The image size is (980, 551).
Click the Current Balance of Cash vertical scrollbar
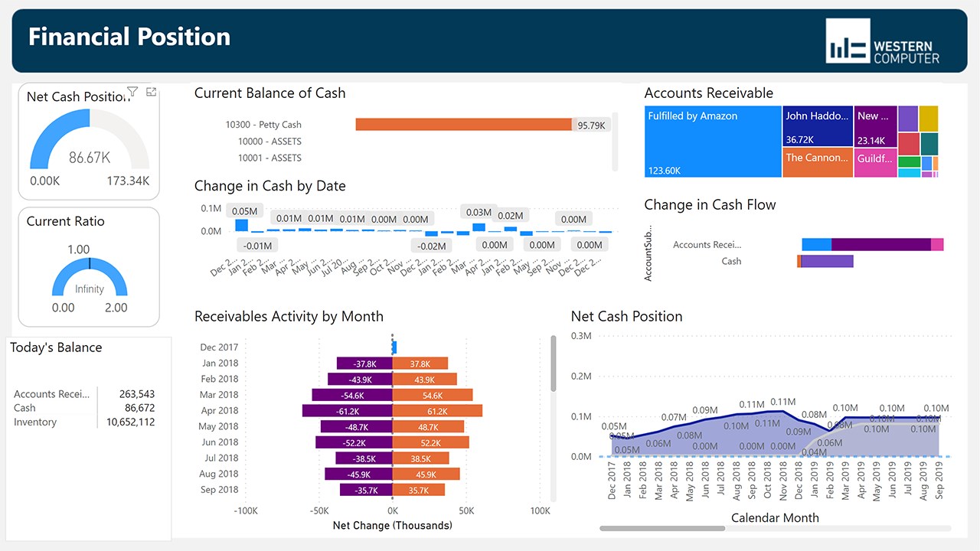[x=615, y=140]
